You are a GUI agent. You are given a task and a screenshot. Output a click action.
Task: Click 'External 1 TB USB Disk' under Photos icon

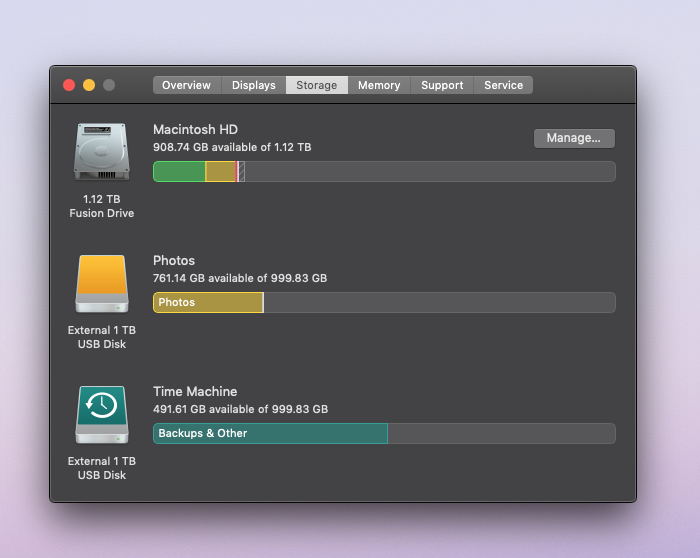[102, 337]
